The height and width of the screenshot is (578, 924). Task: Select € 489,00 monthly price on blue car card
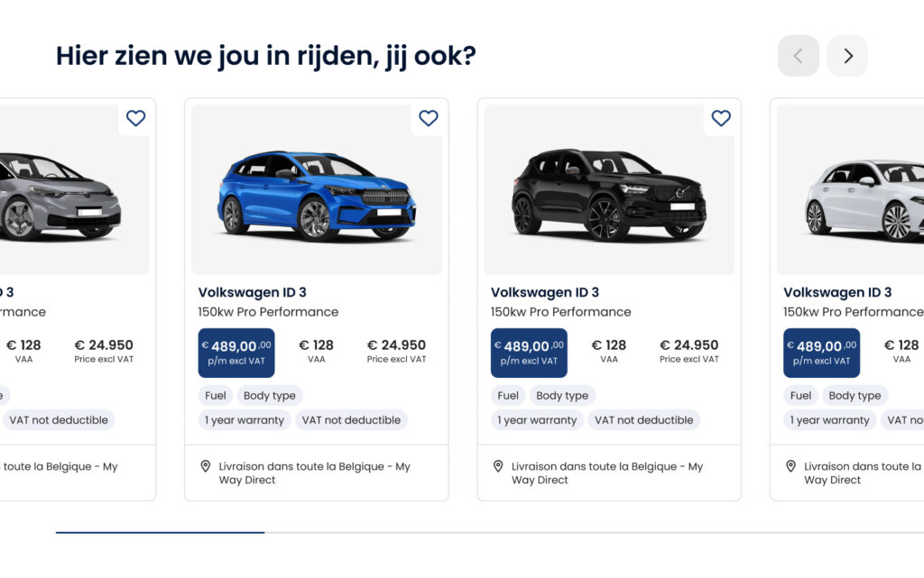point(236,353)
